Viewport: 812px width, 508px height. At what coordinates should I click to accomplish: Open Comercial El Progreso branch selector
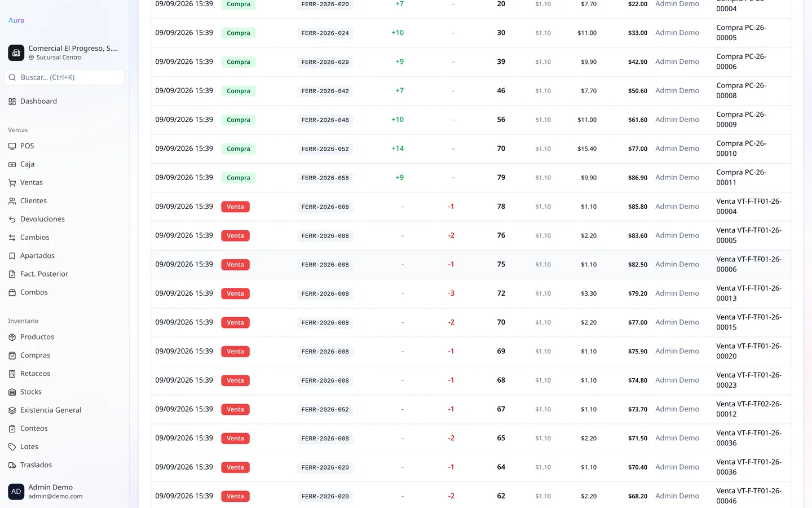tap(64, 52)
